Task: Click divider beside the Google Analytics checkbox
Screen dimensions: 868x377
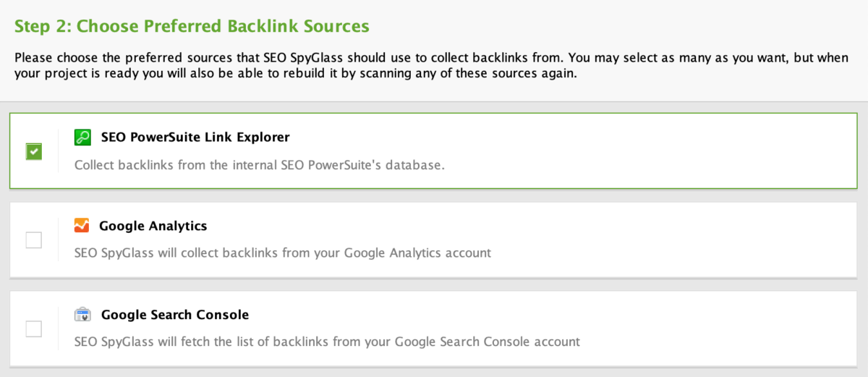Action: pos(59,240)
